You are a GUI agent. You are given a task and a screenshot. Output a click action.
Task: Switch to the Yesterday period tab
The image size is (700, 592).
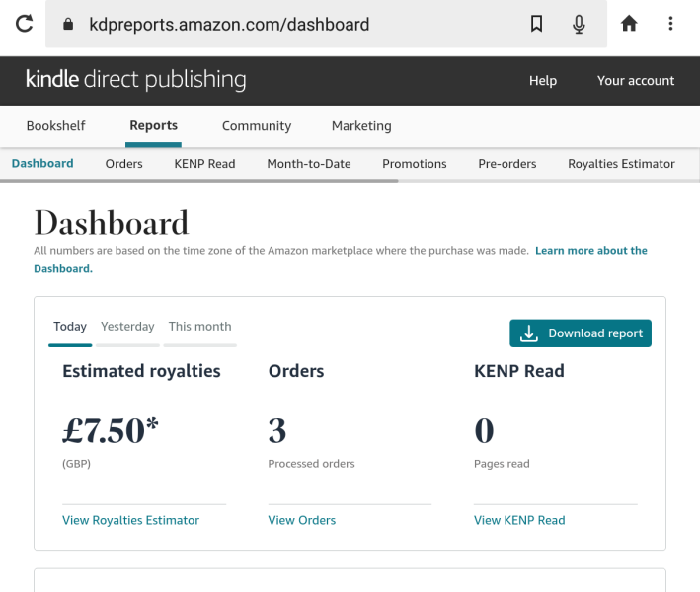coord(127,327)
